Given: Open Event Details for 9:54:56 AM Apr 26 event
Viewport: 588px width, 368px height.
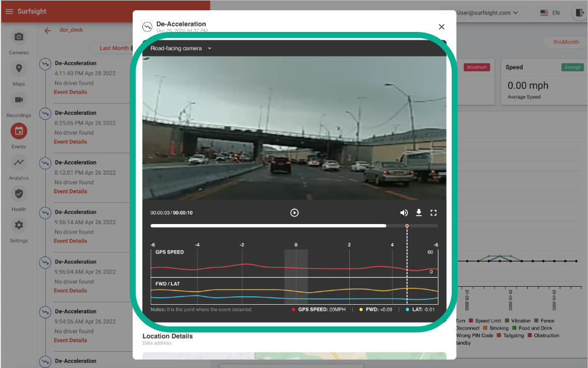Looking at the screenshot, I should [x=71, y=340].
